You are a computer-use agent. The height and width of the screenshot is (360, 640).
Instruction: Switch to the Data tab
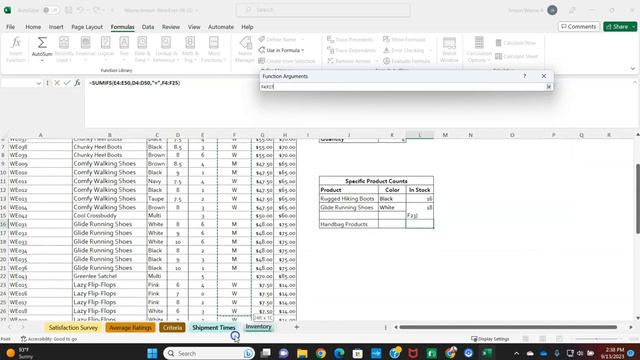click(x=148, y=27)
